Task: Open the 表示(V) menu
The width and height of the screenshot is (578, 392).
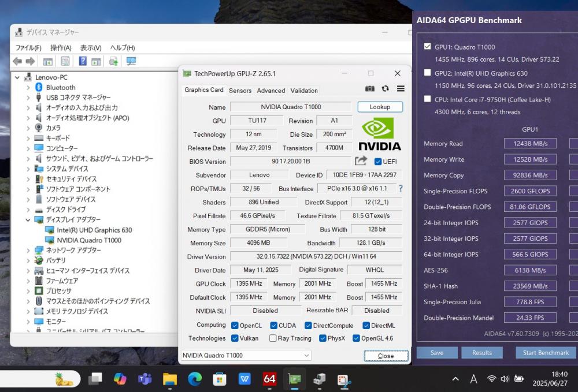Action: 91,48
